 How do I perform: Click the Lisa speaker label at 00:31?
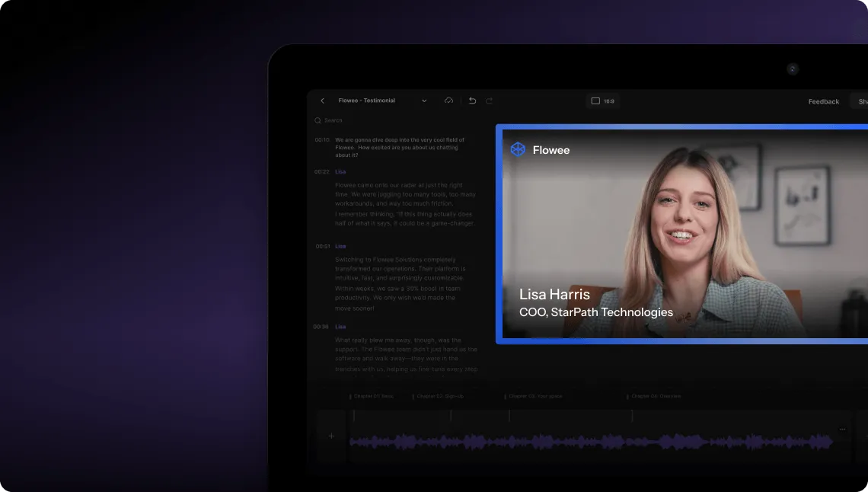pos(340,246)
